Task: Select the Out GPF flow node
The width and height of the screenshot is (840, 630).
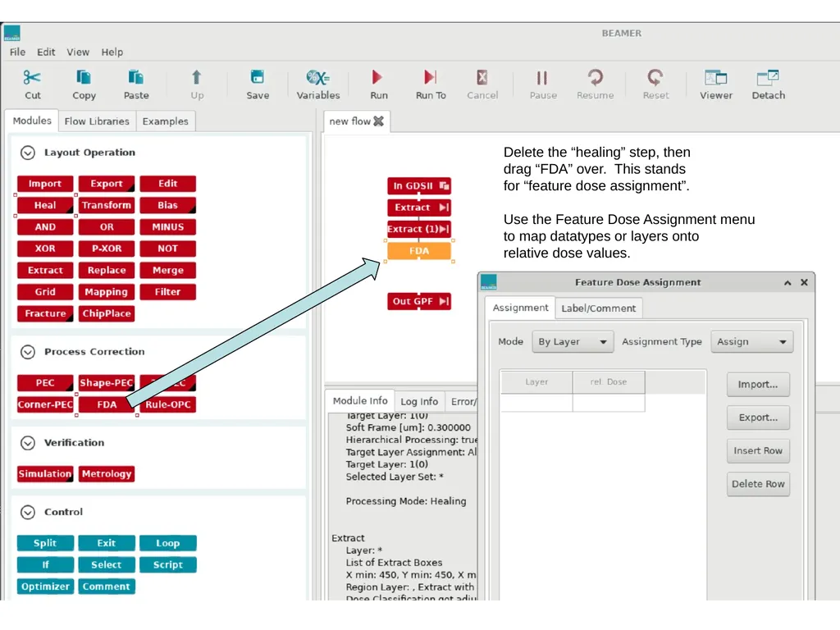Action: (x=419, y=301)
